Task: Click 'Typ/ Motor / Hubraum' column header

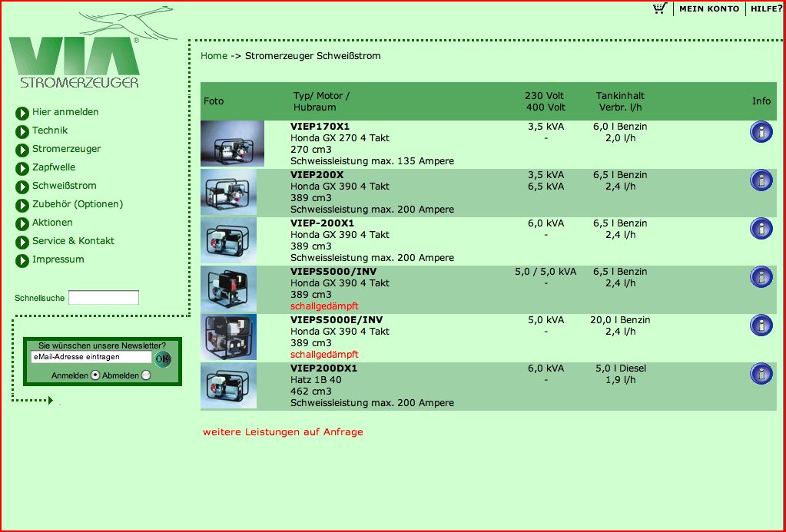Action: tap(321, 101)
